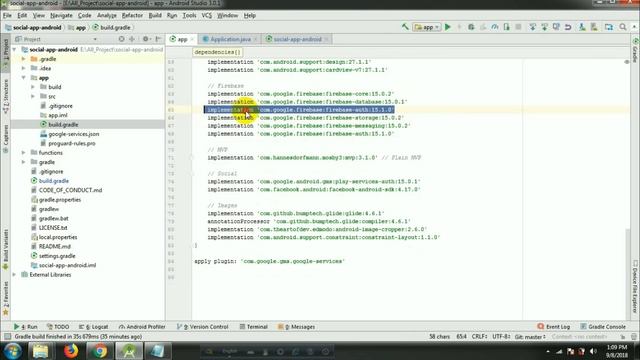
Task: Click the VCS Update Project icon
Action: (x=532, y=27)
